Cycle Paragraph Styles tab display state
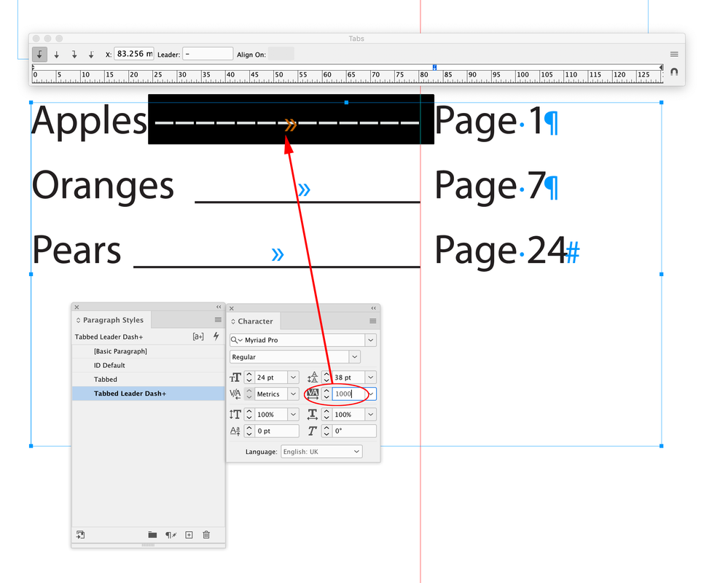728x583 pixels. pyautogui.click(x=78, y=320)
